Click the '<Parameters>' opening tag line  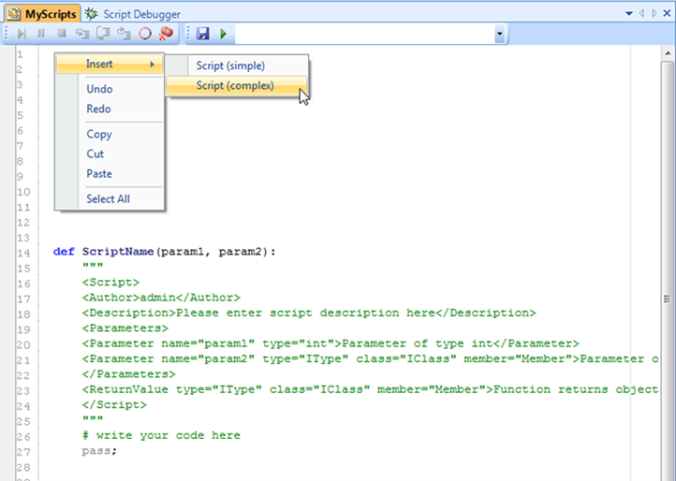point(125,328)
